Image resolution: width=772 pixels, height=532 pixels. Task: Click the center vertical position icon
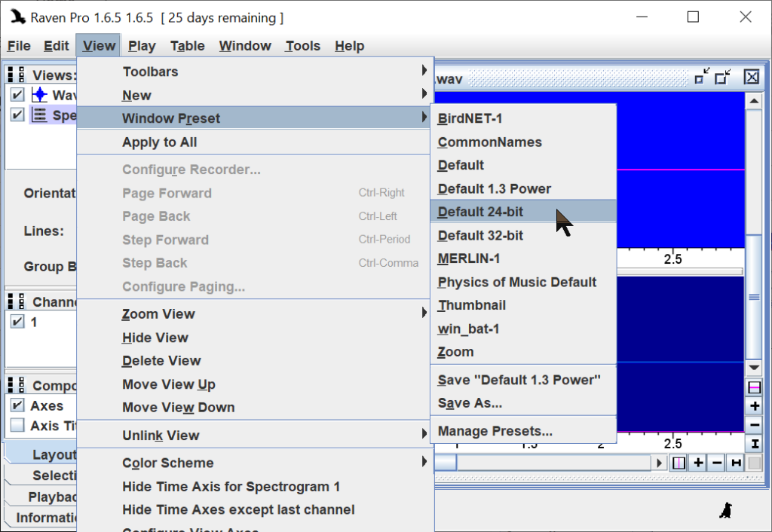point(754,387)
